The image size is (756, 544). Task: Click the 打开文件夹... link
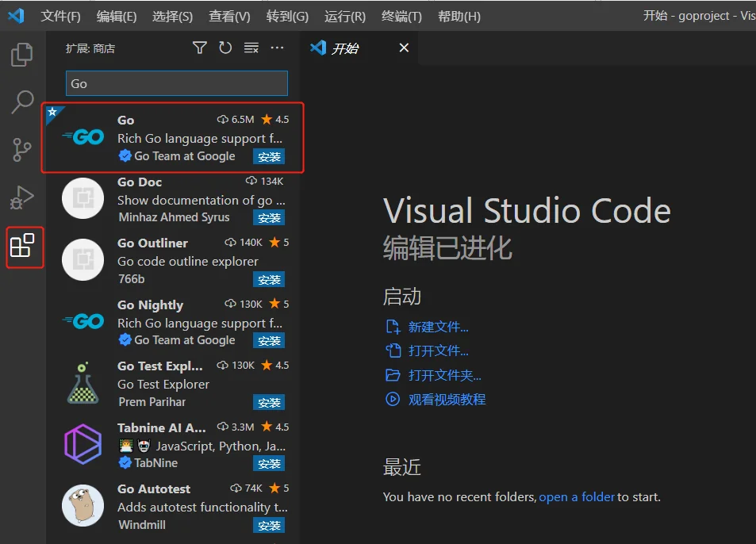(444, 375)
